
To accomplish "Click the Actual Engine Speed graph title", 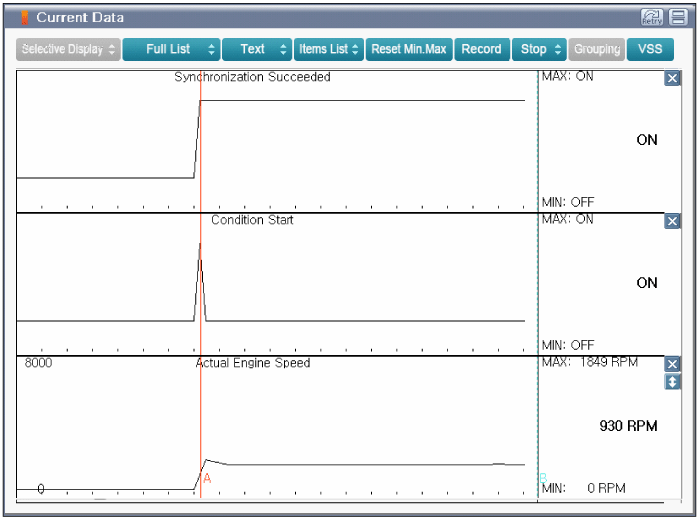I will pos(253,363).
